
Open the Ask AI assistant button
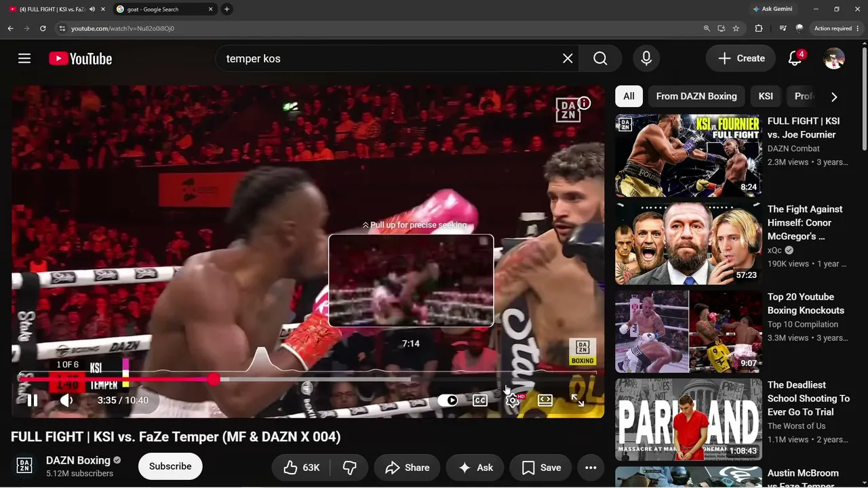tap(475, 468)
